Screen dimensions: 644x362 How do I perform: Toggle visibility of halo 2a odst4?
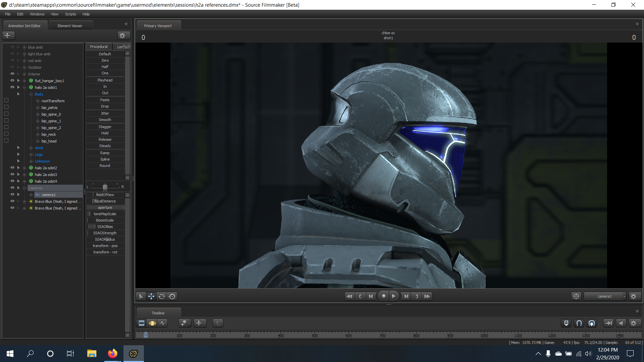pyautogui.click(x=12, y=181)
